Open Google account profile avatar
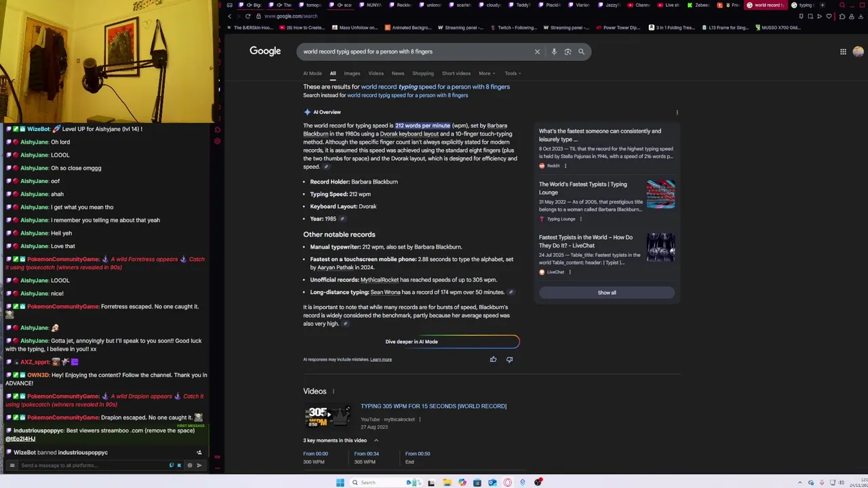The image size is (868, 488). pos(858,52)
